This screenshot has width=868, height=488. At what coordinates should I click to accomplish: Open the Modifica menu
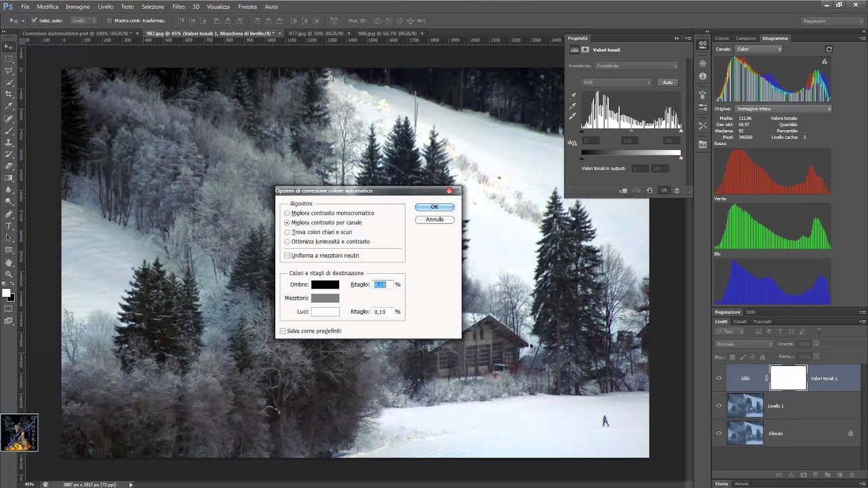[47, 7]
